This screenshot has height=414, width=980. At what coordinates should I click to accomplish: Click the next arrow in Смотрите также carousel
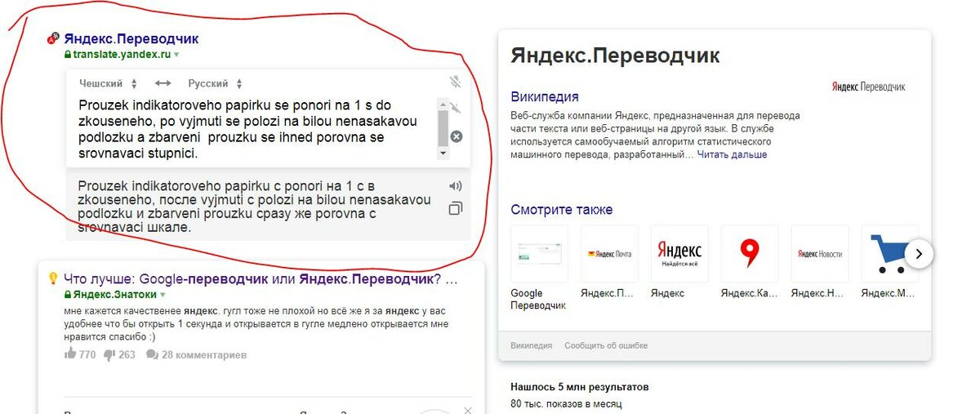pos(919,254)
